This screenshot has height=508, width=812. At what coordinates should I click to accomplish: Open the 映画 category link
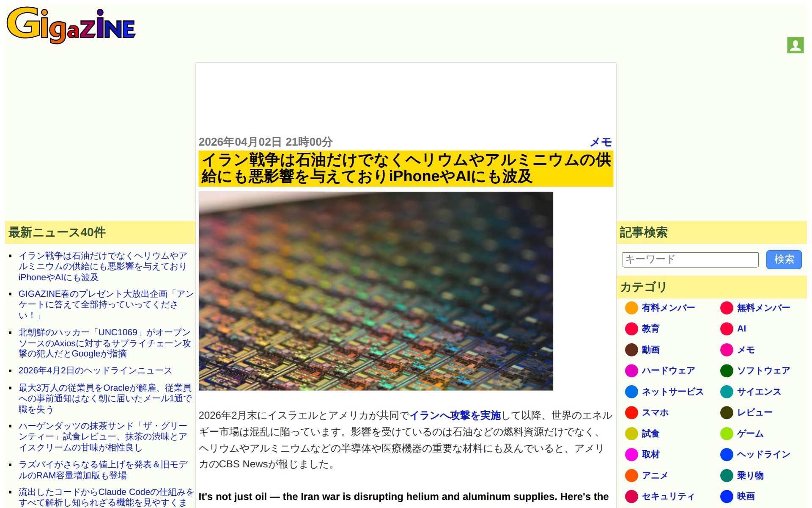point(746,496)
